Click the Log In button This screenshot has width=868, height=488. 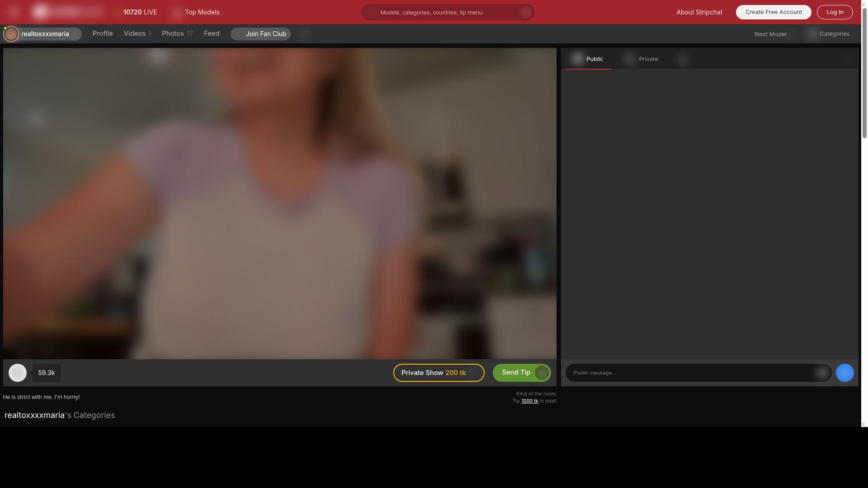click(x=835, y=12)
